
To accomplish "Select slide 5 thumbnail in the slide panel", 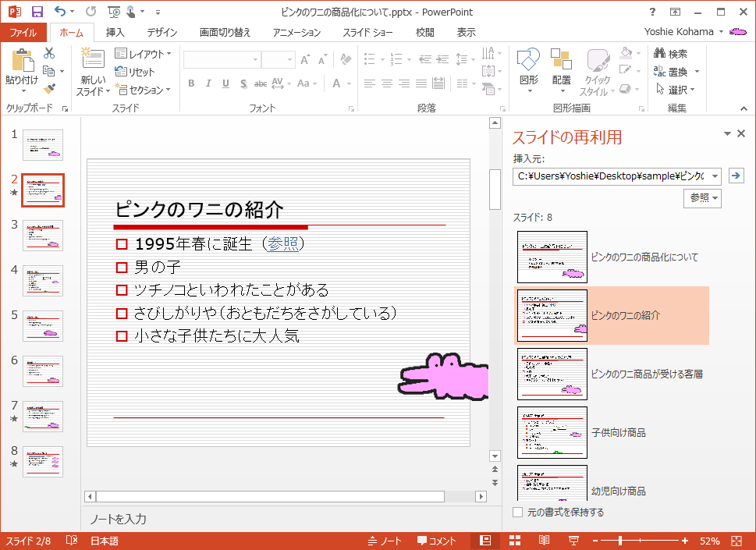I will [42, 326].
